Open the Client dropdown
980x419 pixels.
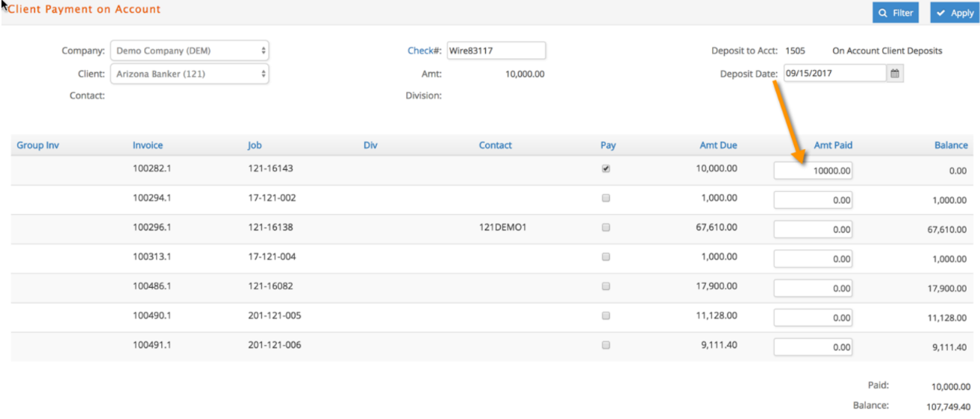coord(190,74)
